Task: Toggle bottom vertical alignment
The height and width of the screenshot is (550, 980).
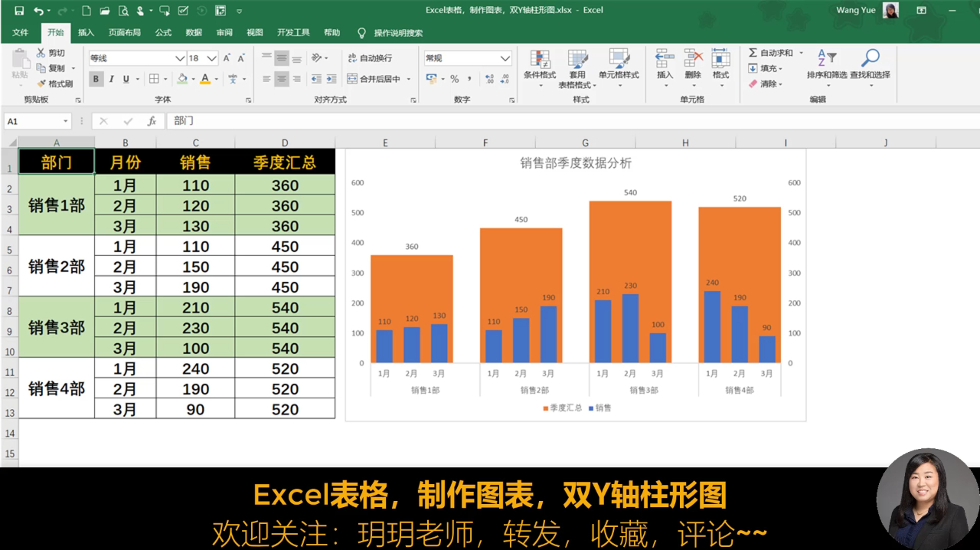Action: (x=296, y=58)
